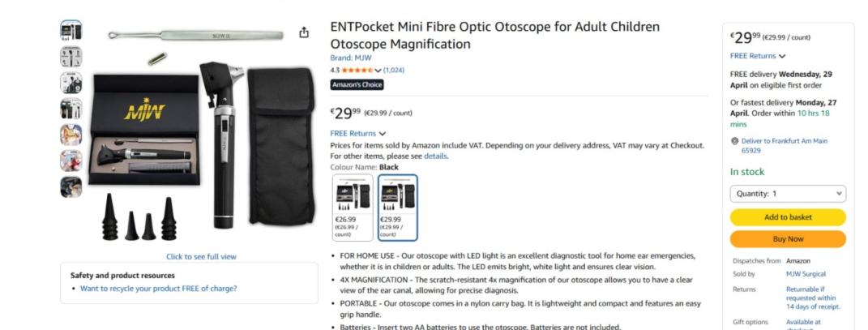Choose the €26.99 colour option swatch
The image size is (868, 330).
353,208
